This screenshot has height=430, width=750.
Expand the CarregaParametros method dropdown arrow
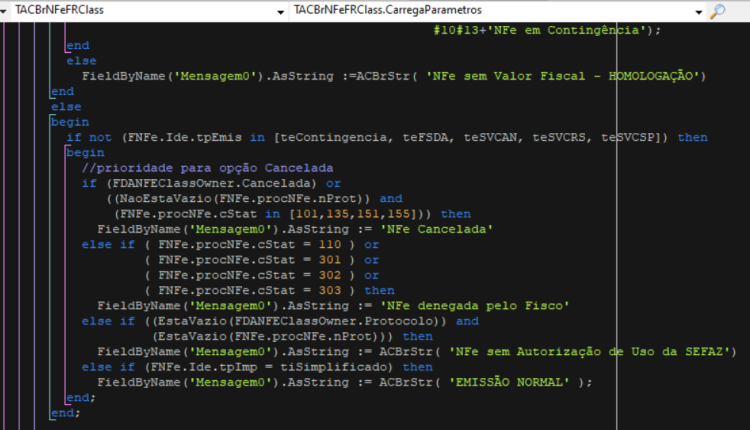(698, 12)
